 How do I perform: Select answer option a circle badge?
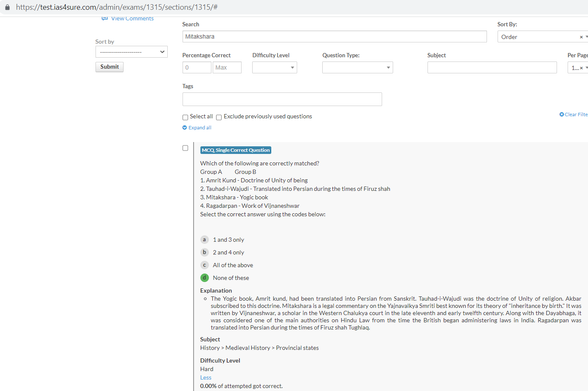(x=204, y=240)
